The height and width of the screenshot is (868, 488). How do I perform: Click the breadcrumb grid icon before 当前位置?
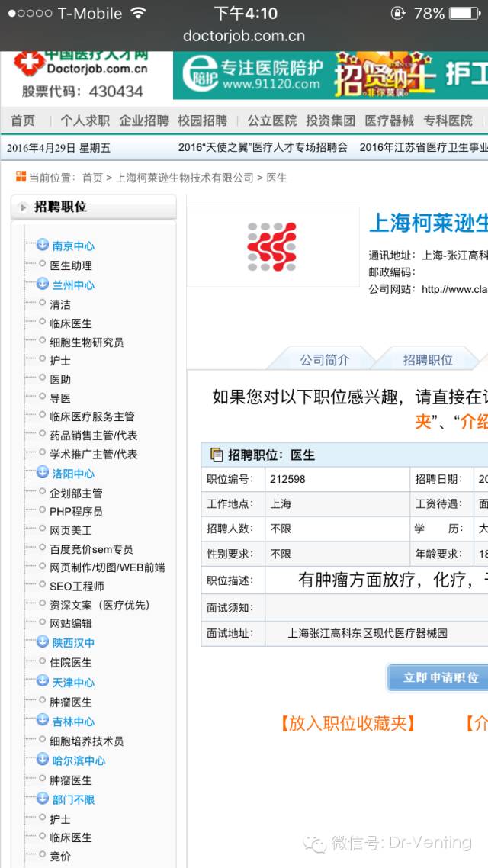(21, 177)
